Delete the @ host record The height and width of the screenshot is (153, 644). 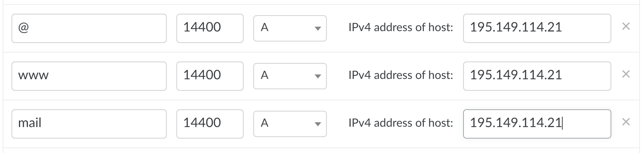(626, 26)
